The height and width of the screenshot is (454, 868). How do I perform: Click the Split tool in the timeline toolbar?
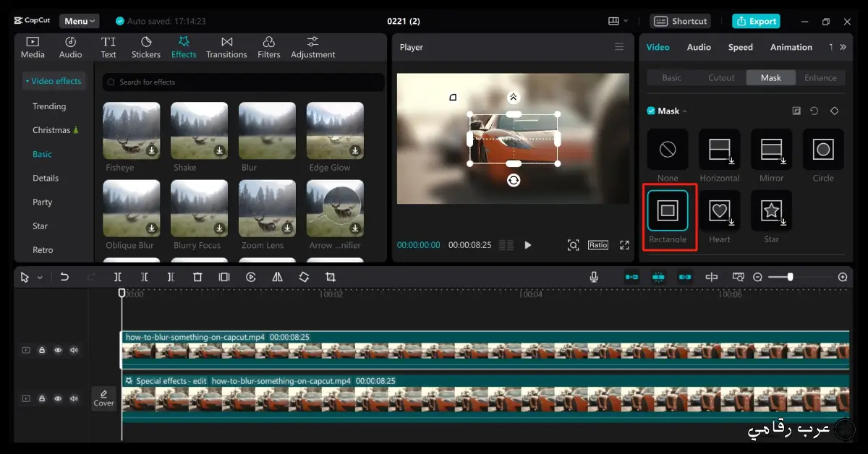[x=118, y=276]
